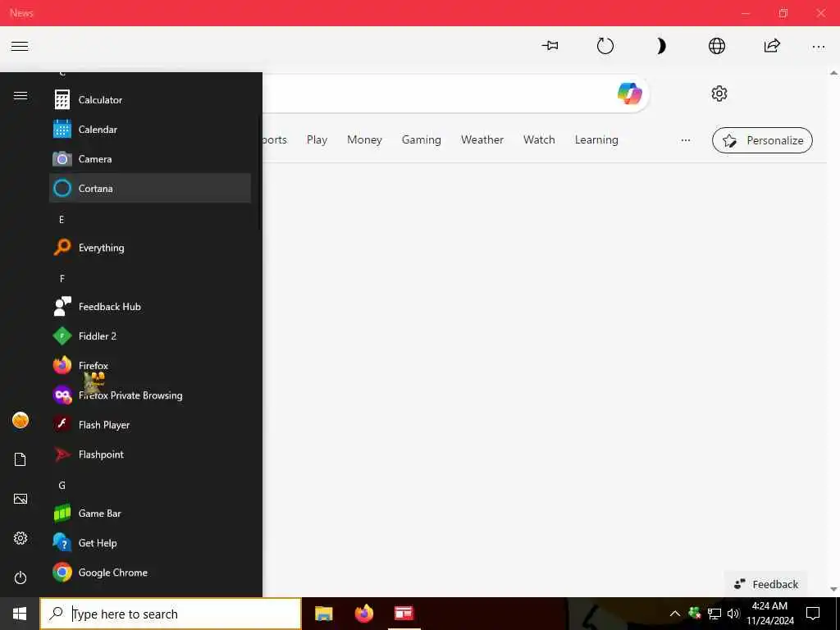Jump to letter E section header

pyautogui.click(x=62, y=220)
